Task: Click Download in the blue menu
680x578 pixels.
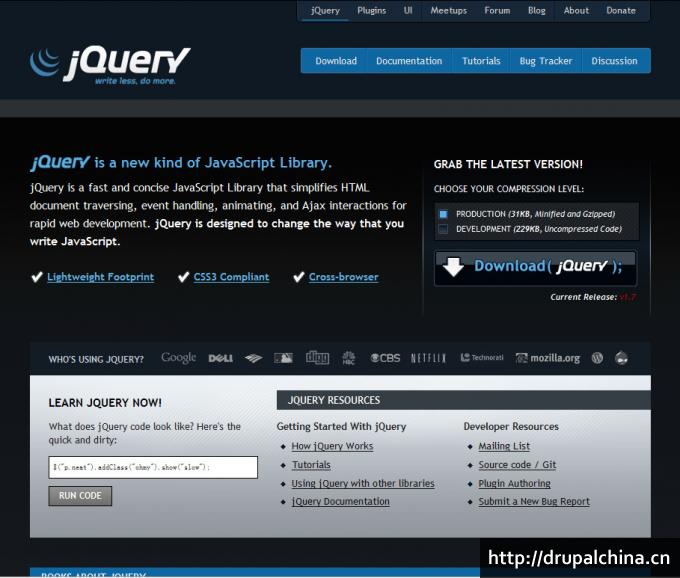Action: pos(336,61)
